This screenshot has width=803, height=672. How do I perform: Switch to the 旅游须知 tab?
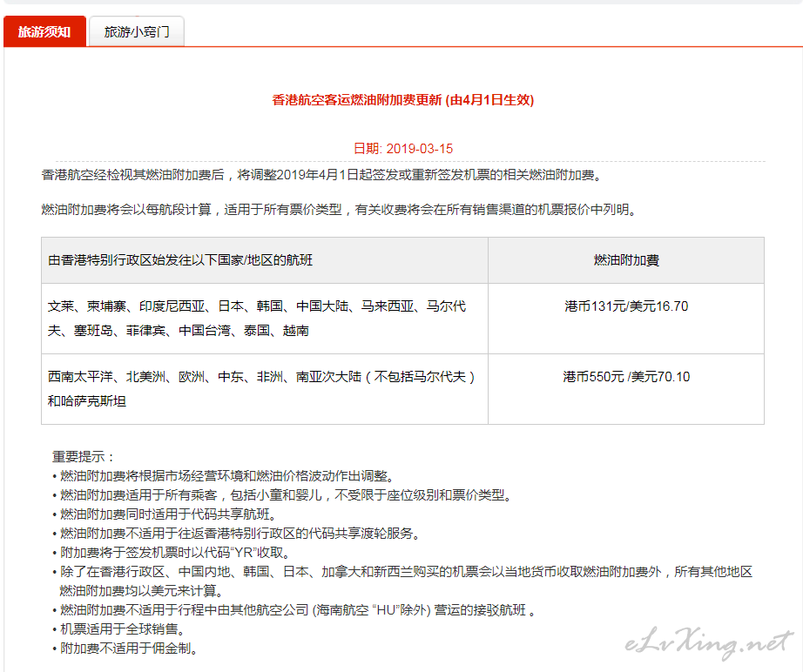pos(44,31)
